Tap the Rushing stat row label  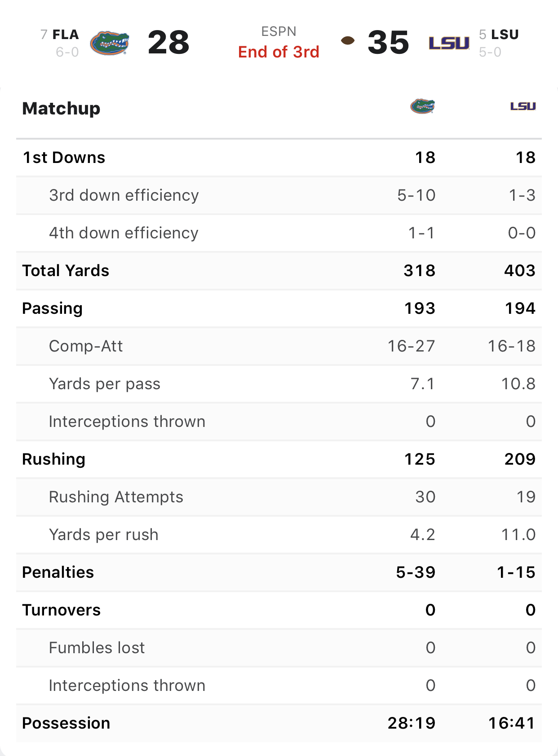[53, 459]
